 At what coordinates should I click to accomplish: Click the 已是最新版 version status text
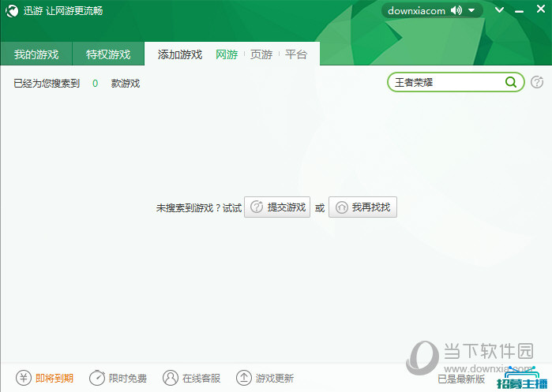462,379
